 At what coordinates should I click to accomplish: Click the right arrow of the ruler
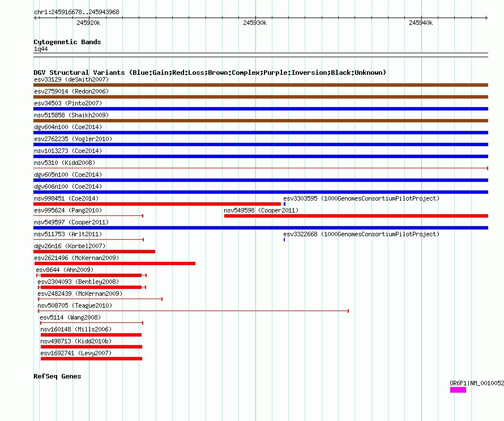[x=486, y=18]
